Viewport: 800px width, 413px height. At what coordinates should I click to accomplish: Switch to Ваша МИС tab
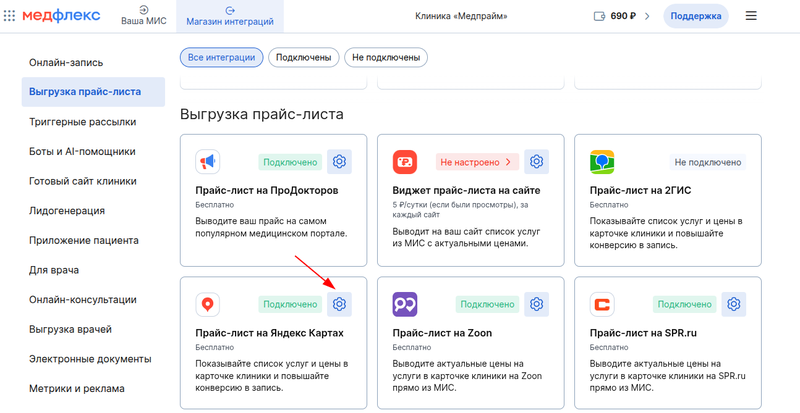coord(144,16)
